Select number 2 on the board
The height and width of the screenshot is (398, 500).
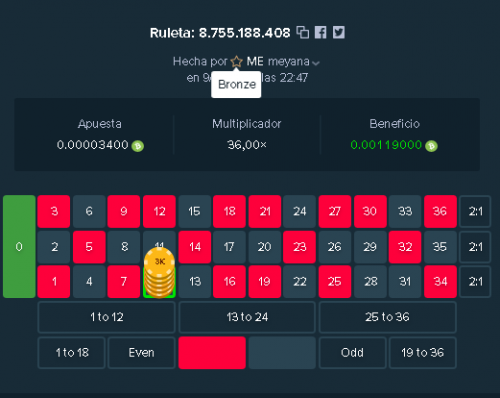[54, 247]
